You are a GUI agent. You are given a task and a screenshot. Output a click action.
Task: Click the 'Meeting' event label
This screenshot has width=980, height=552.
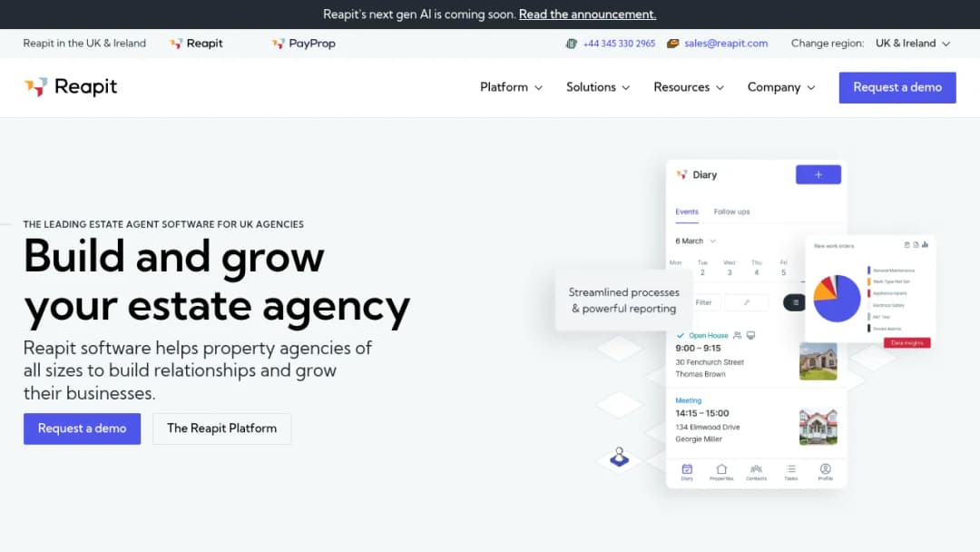click(688, 400)
